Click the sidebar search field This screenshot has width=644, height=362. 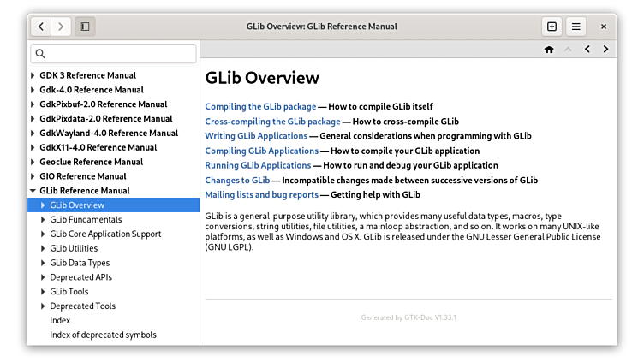[114, 54]
